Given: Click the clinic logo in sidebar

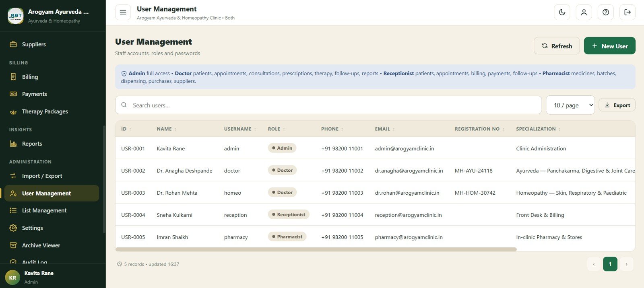Looking at the screenshot, I should pyautogui.click(x=16, y=16).
